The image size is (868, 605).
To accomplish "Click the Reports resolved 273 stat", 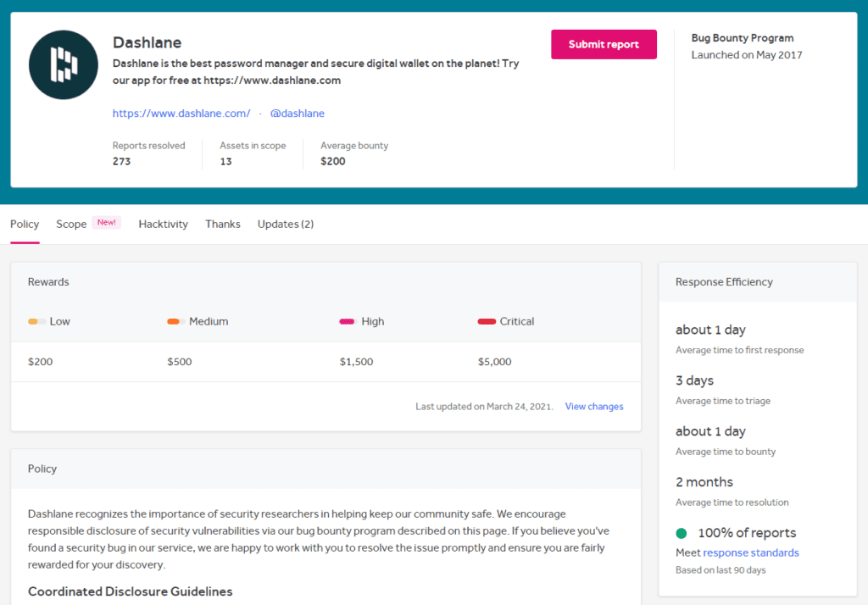I will [149, 154].
